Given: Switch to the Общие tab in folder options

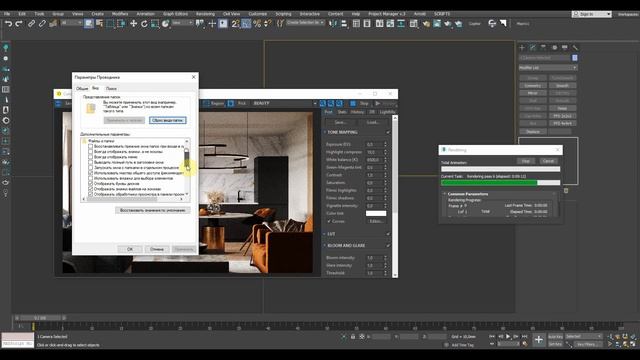Looking at the screenshot, I should point(82,89).
